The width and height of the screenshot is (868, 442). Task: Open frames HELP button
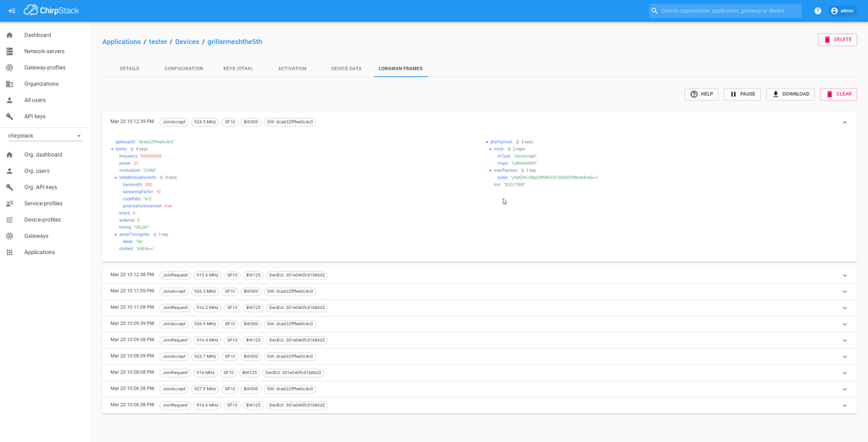click(x=701, y=94)
